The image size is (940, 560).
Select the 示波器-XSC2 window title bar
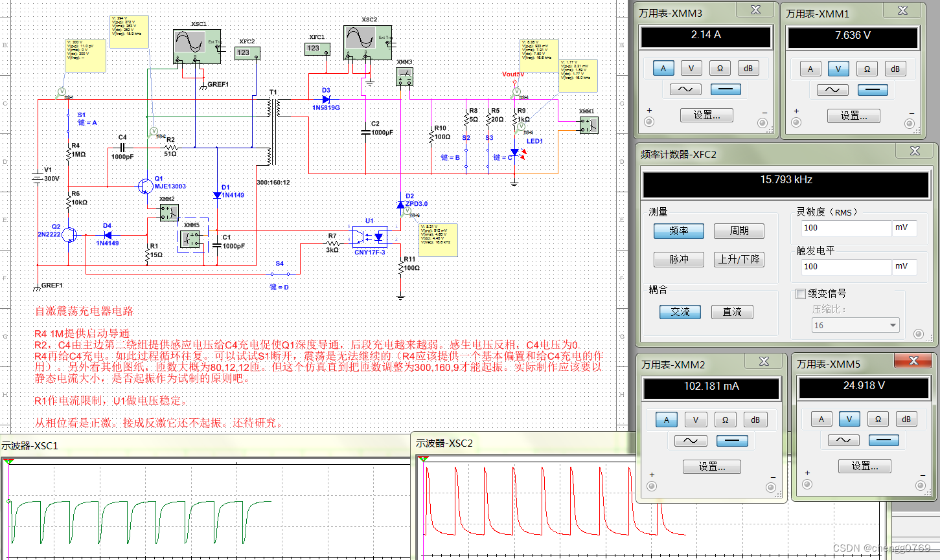pos(518,443)
